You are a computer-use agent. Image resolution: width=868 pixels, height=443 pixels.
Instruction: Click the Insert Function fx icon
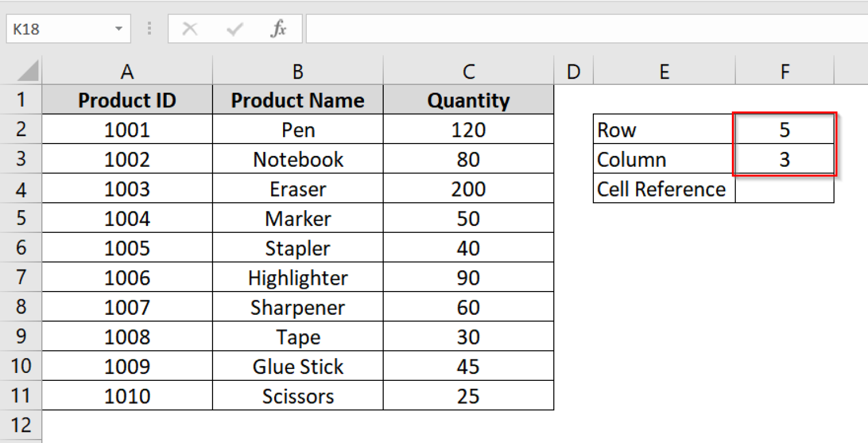[x=277, y=29]
